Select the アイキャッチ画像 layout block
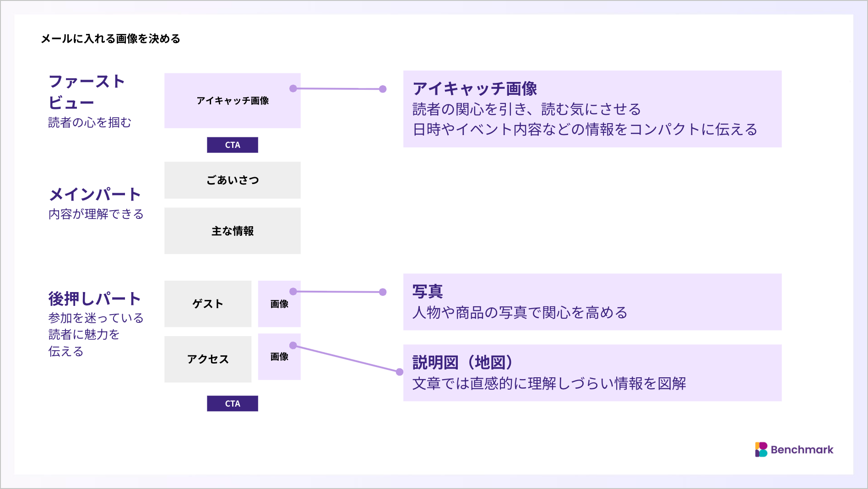 point(233,101)
